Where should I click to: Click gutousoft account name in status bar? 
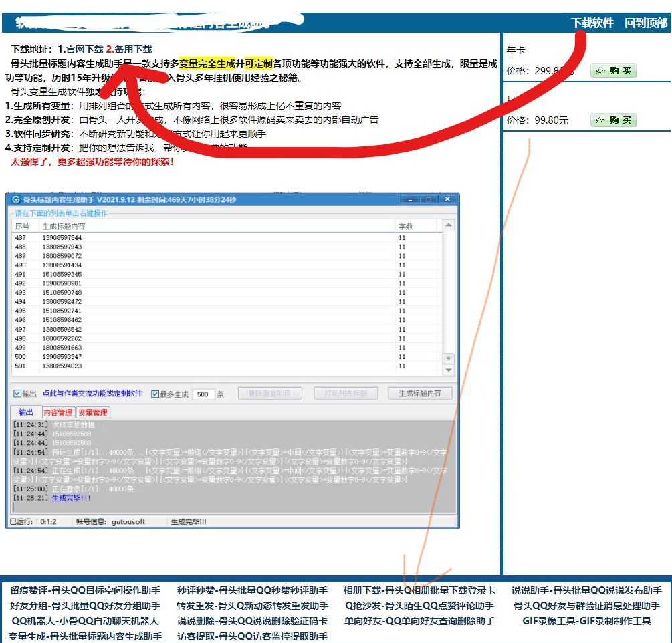(x=128, y=522)
